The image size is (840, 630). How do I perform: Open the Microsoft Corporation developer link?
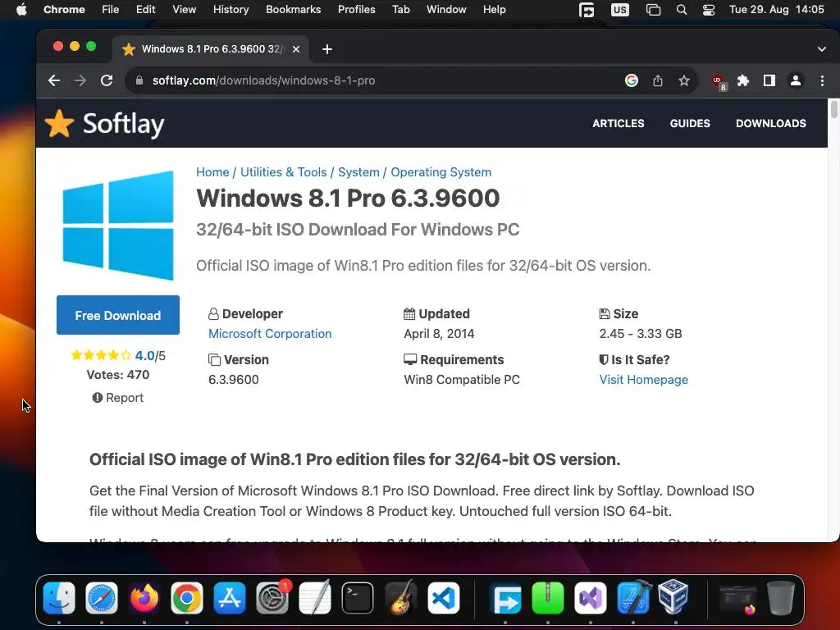tap(270, 334)
